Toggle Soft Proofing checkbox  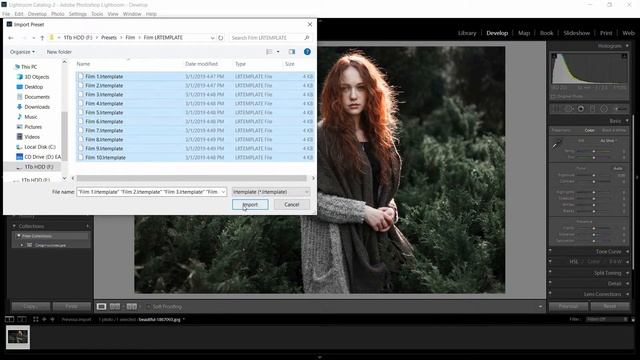pyautogui.click(x=149, y=307)
